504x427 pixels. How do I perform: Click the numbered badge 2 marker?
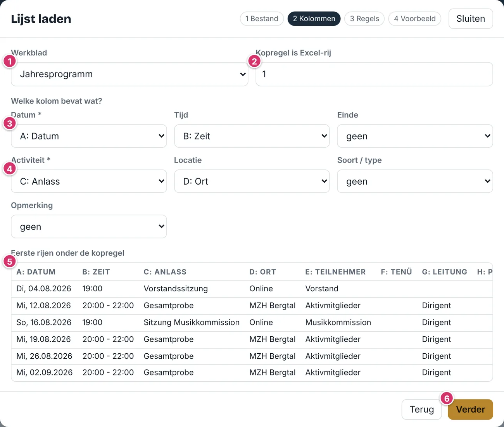[x=254, y=61]
